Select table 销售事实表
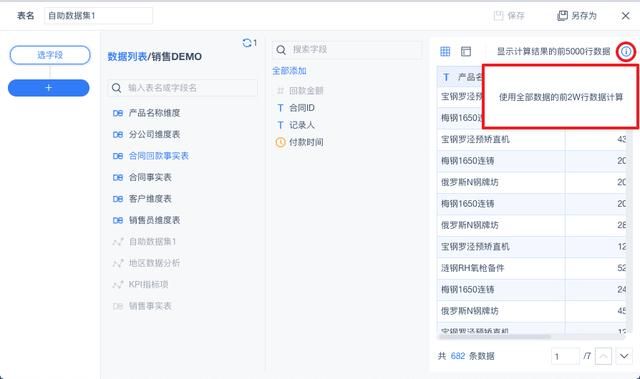The image size is (640, 379). [150, 306]
